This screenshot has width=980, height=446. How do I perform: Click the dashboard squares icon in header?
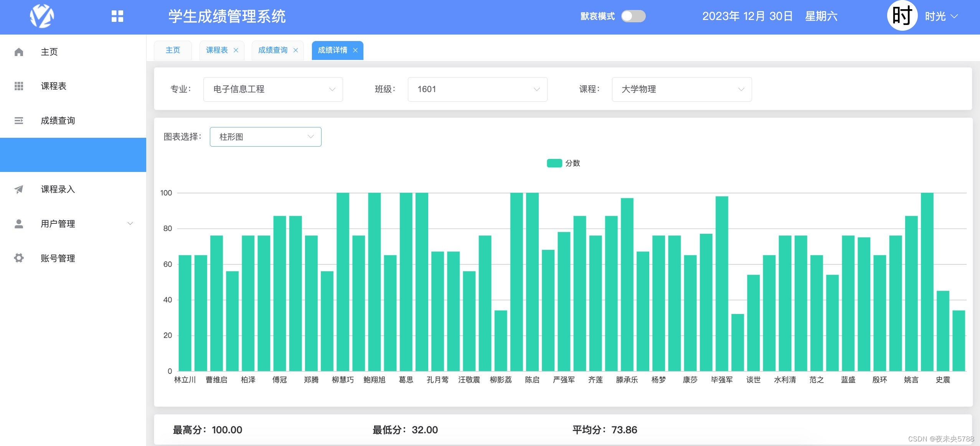[117, 16]
